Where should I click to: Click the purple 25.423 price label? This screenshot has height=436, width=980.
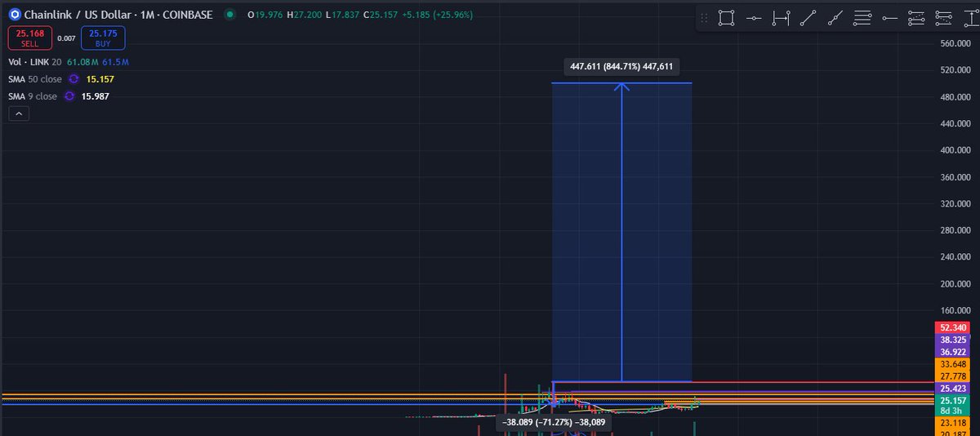coord(953,389)
